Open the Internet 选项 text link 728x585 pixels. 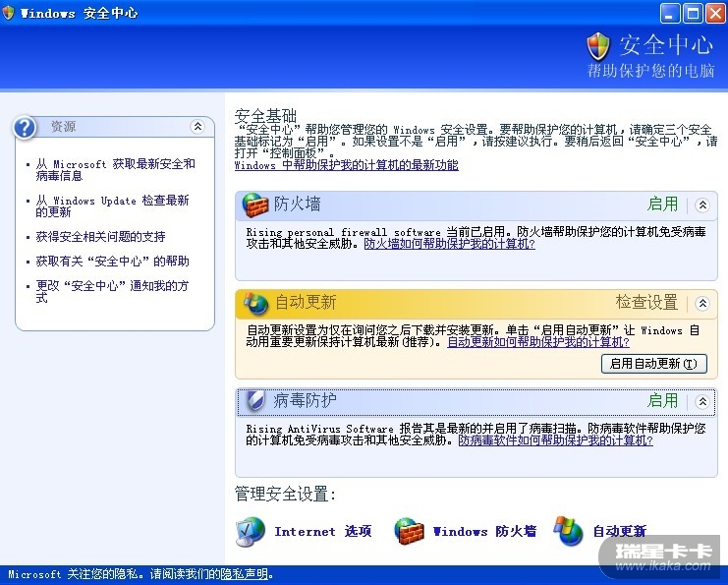323,531
